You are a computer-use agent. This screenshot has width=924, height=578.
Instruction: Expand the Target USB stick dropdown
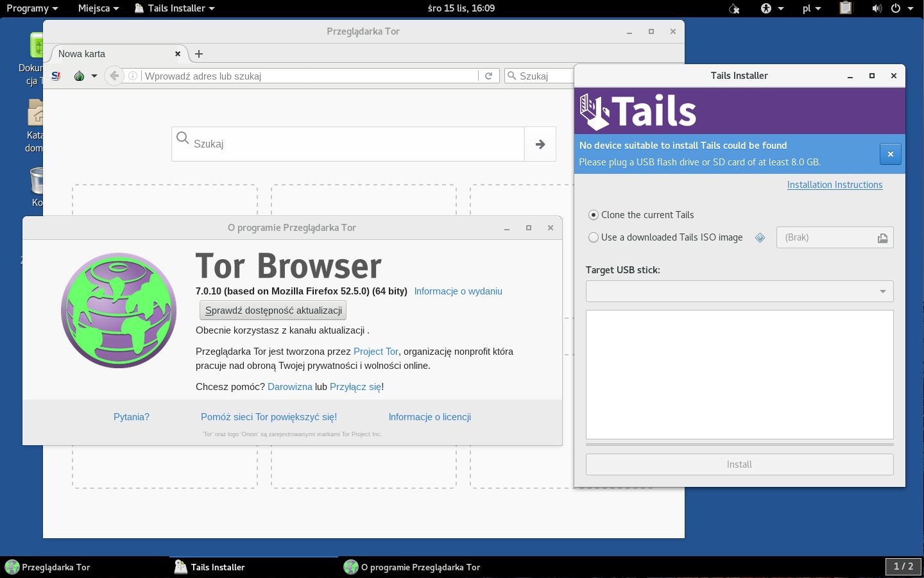tap(739, 291)
